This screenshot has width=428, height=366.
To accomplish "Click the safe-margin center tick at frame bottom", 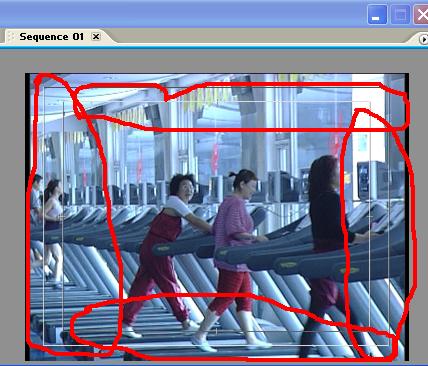I will (216, 331).
